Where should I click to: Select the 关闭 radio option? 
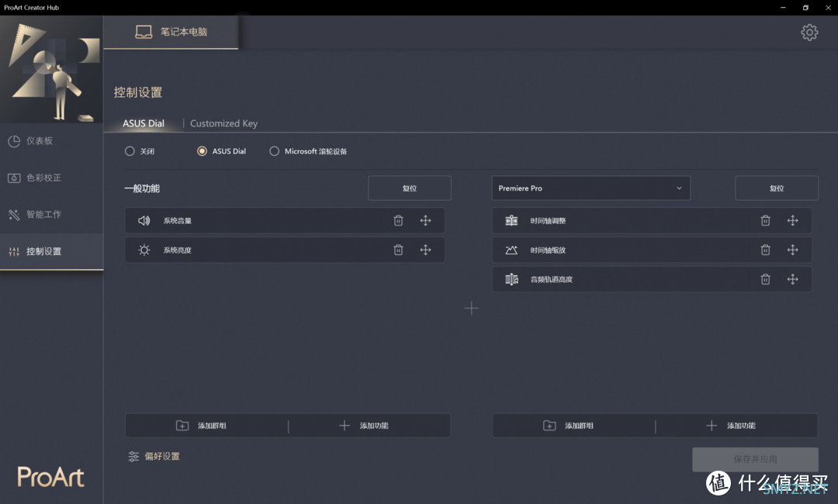130,151
